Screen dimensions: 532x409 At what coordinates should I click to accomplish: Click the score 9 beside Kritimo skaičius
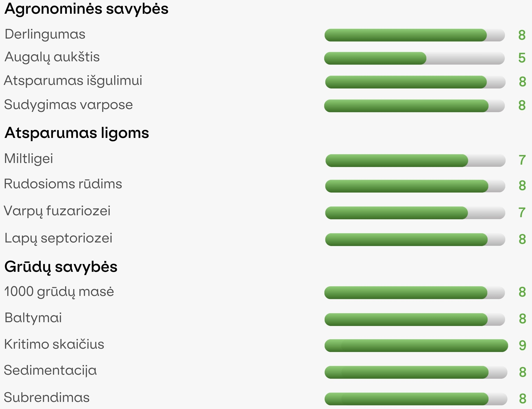point(523,345)
